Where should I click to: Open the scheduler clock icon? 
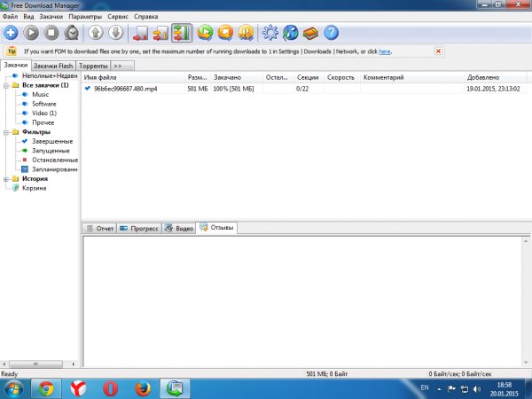point(72,33)
